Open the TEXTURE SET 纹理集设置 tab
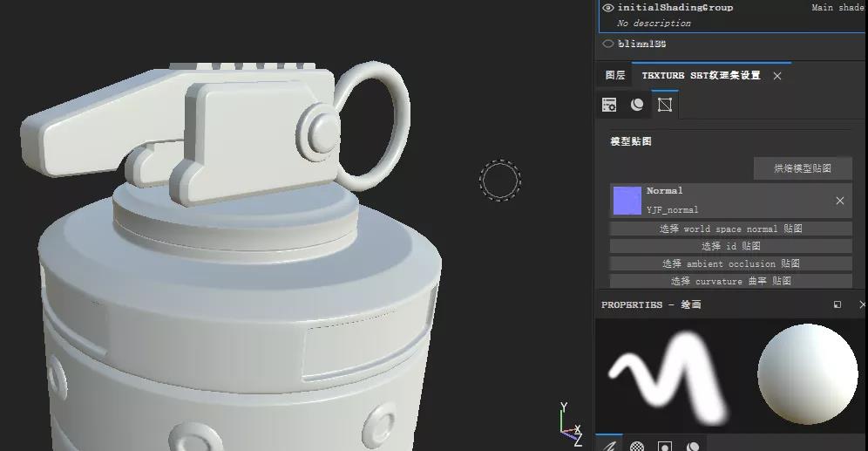Viewport: 868px width, 451px height. [701, 76]
